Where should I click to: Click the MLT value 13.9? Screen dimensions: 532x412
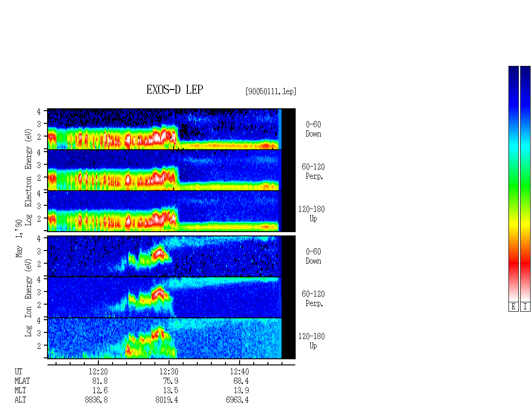click(x=241, y=391)
